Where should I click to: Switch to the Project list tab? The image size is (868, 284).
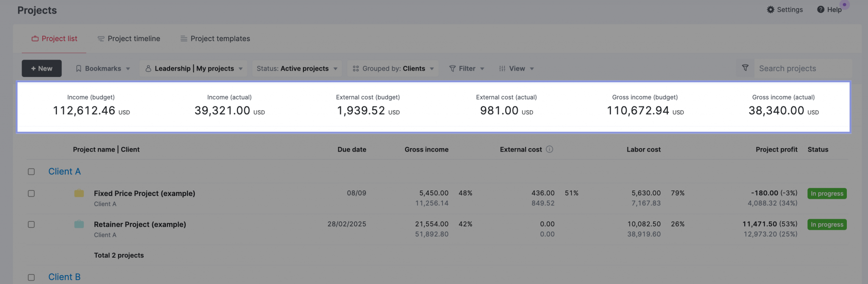(x=54, y=39)
